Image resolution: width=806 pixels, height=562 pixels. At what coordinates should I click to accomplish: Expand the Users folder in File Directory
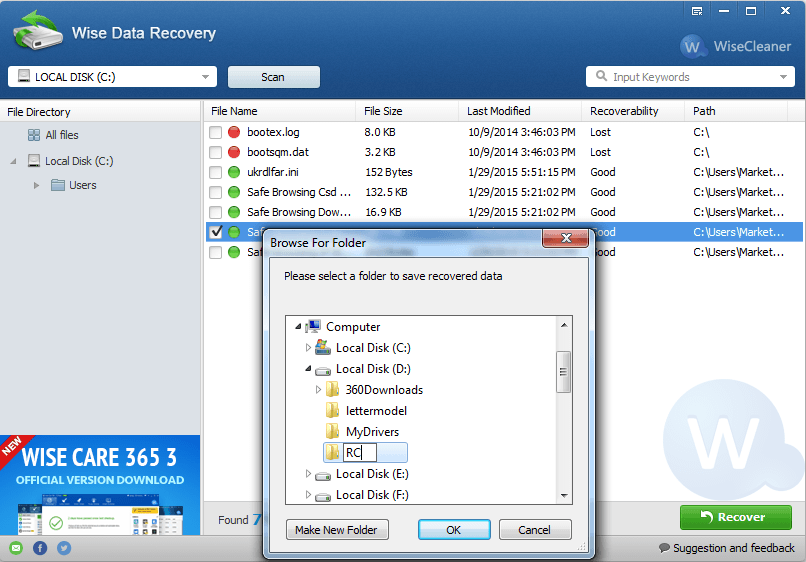pyautogui.click(x=37, y=185)
